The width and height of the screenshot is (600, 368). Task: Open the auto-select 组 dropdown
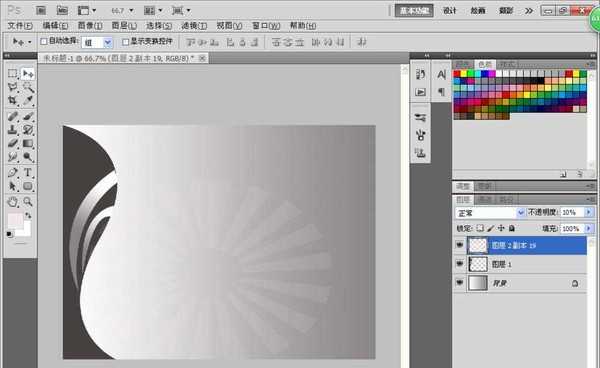click(108, 42)
